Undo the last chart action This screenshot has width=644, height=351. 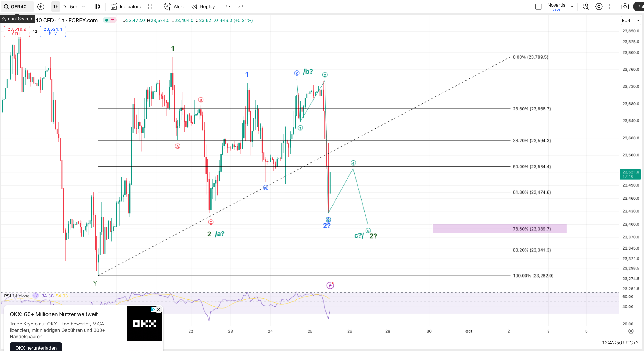228,7
